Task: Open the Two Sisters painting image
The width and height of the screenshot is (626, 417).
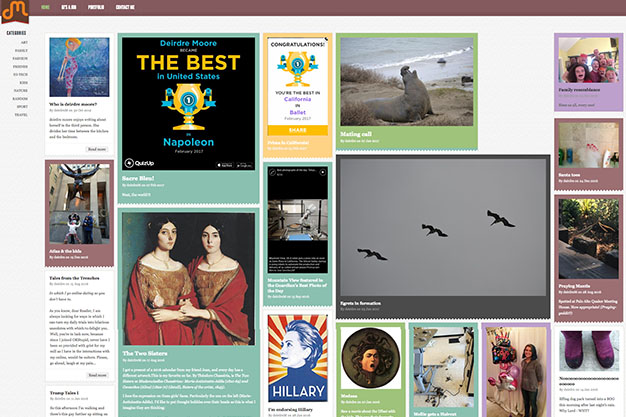Action: point(188,279)
